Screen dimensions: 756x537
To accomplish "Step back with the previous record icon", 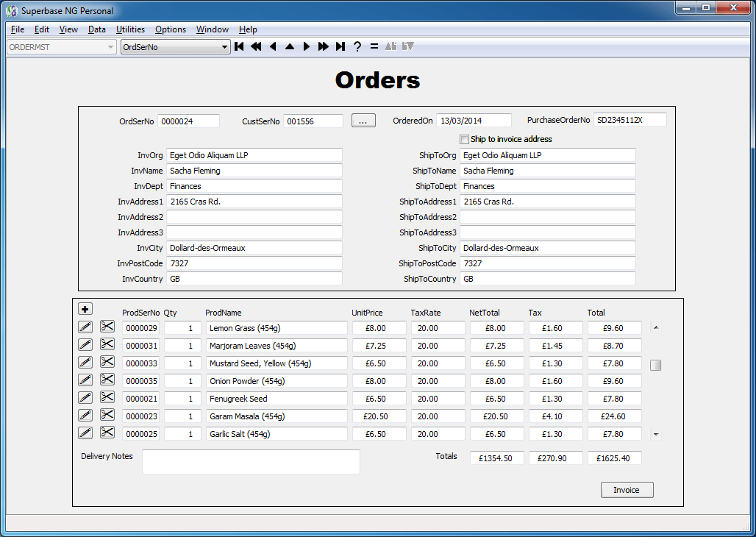I will click(273, 46).
